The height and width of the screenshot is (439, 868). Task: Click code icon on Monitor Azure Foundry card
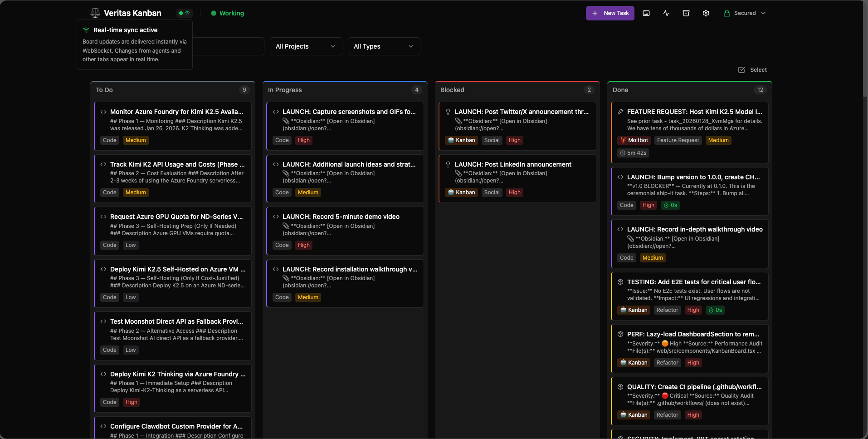pos(103,112)
